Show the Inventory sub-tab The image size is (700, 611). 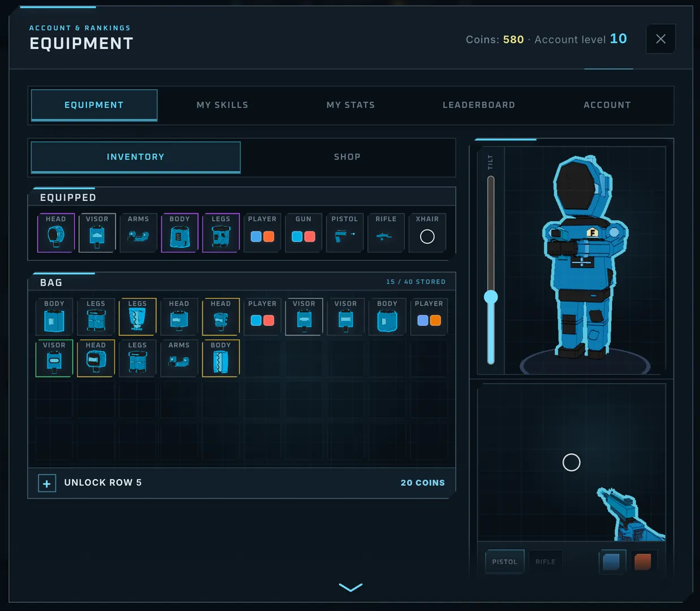point(136,157)
